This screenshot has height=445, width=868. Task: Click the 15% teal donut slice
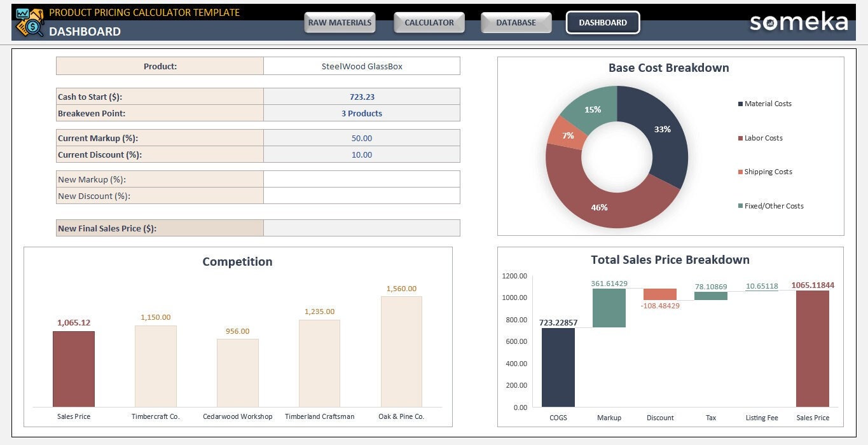(x=593, y=109)
